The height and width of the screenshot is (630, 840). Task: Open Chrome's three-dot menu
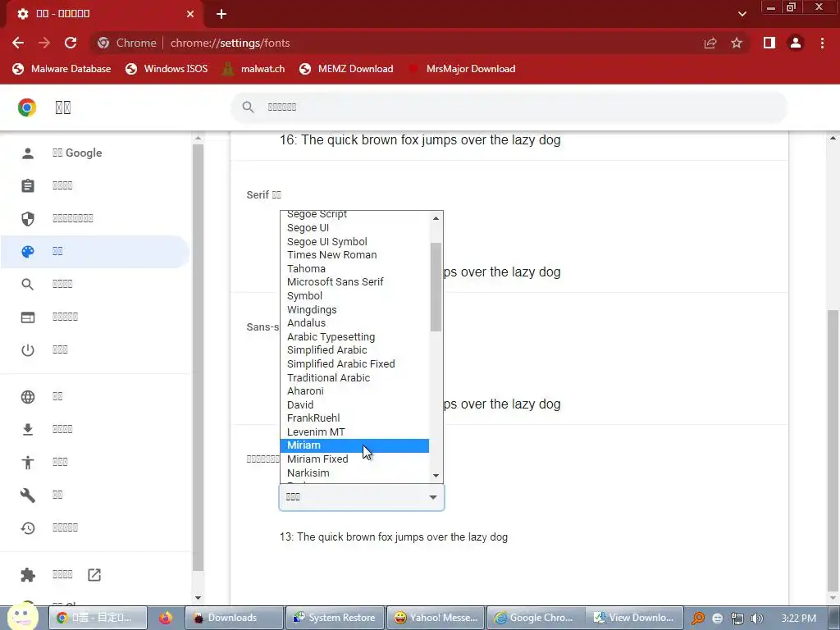click(x=822, y=43)
